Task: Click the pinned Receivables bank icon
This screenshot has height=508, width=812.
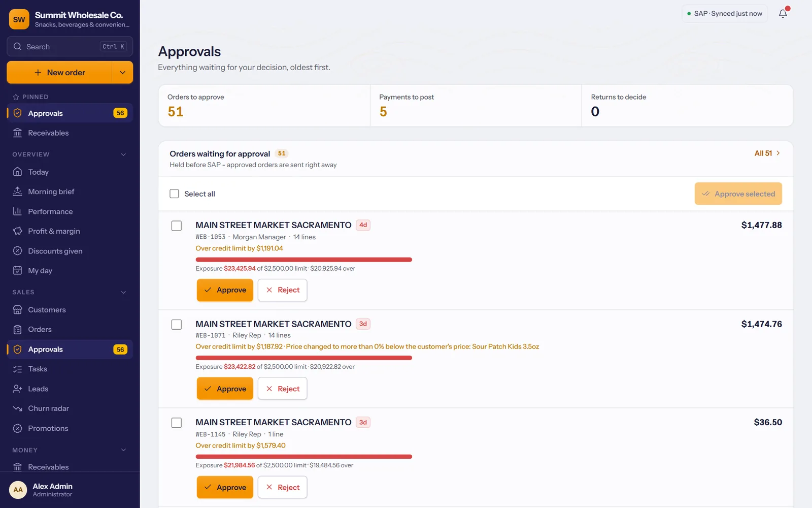Action: click(18, 133)
